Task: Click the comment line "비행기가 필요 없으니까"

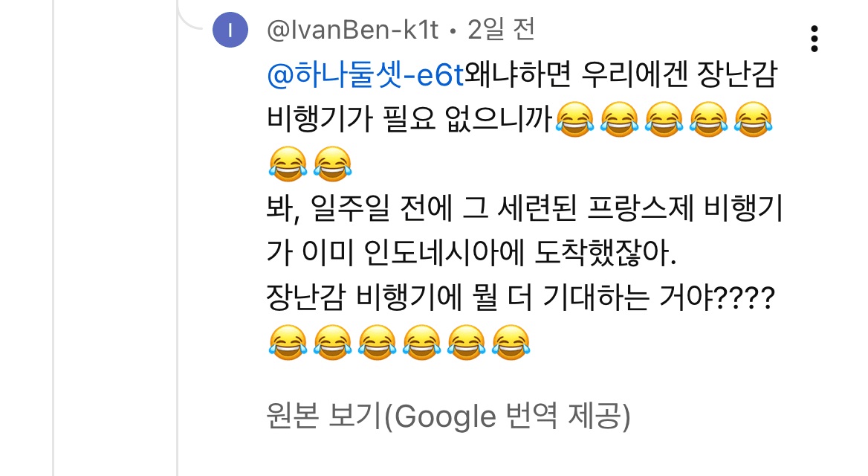Action: click(x=409, y=120)
